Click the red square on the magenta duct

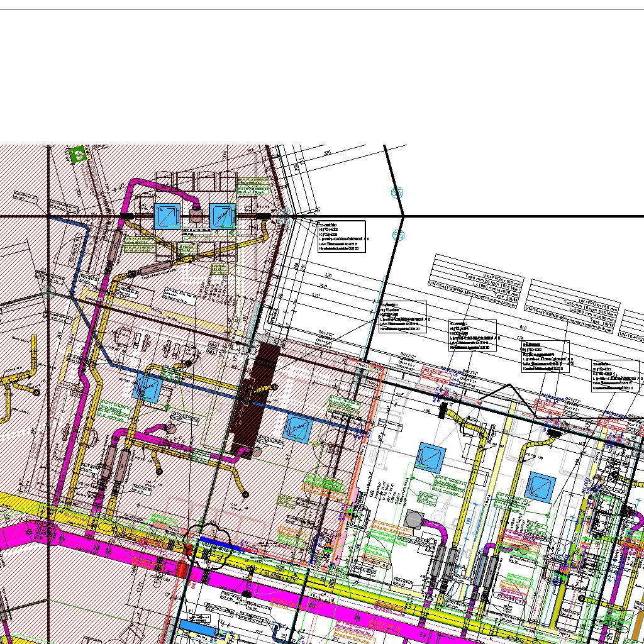[x=182, y=569]
